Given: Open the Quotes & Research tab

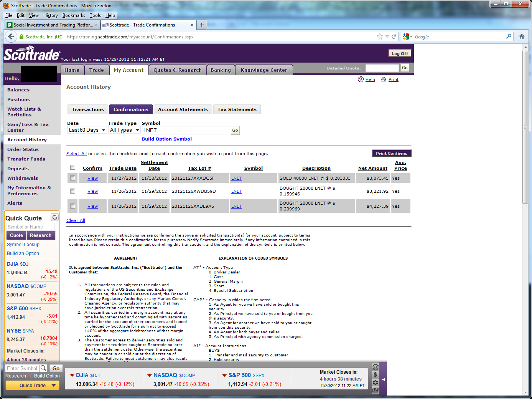Looking at the screenshot, I should click(x=177, y=70).
